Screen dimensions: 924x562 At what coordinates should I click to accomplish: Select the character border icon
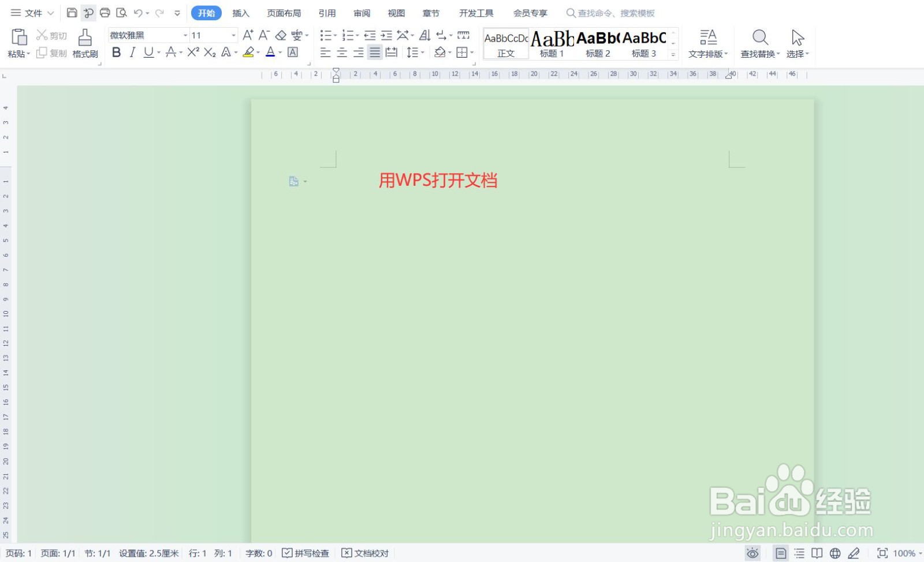click(x=293, y=53)
